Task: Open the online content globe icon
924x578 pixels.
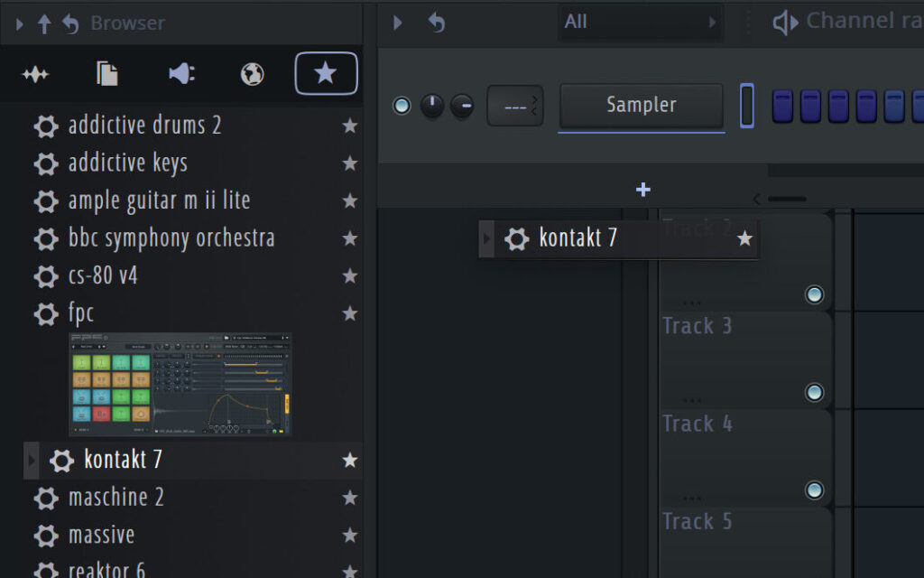Action: pyautogui.click(x=251, y=73)
